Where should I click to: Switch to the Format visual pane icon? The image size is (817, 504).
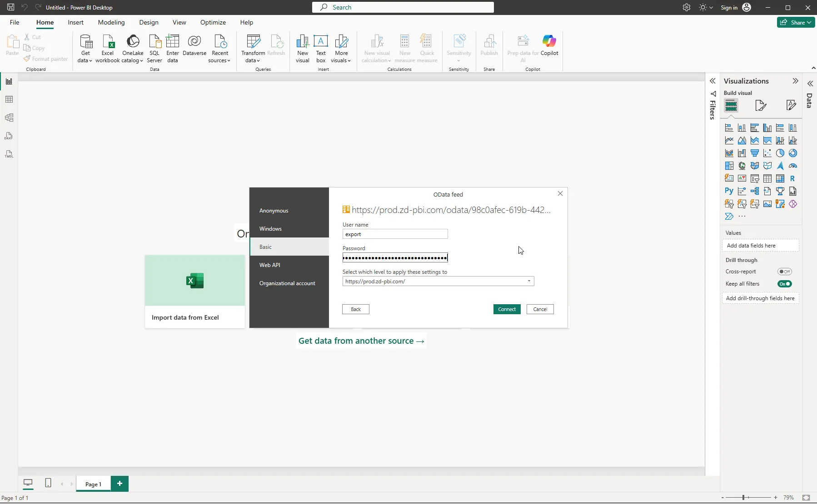pyautogui.click(x=761, y=105)
